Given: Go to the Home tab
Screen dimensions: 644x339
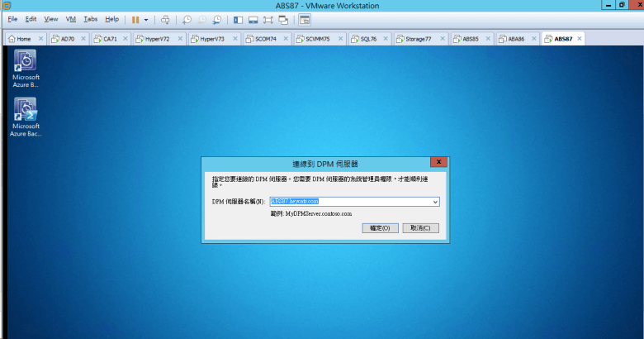Looking at the screenshot, I should click(x=20, y=39).
